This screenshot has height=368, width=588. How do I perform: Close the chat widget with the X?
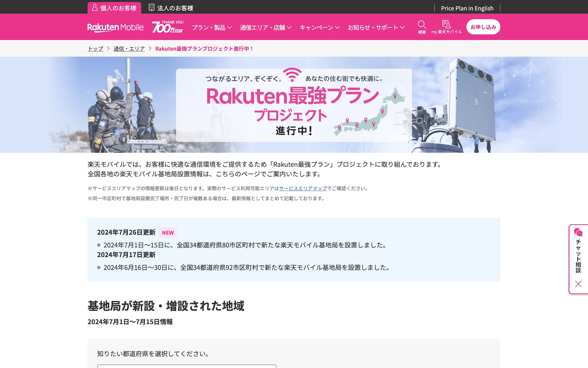tap(578, 284)
